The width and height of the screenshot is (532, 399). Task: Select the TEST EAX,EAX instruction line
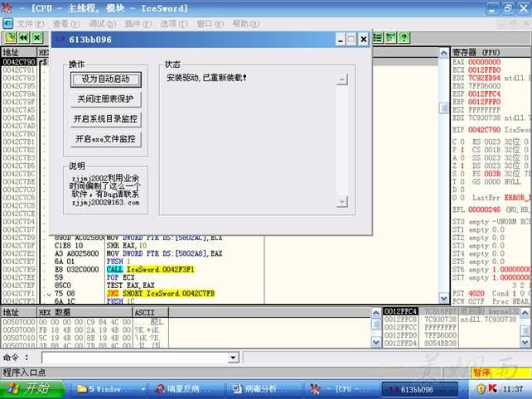(x=131, y=286)
